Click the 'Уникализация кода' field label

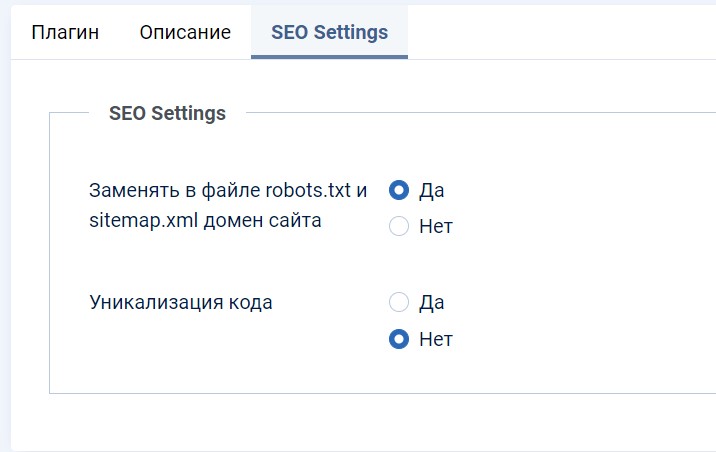coord(181,302)
